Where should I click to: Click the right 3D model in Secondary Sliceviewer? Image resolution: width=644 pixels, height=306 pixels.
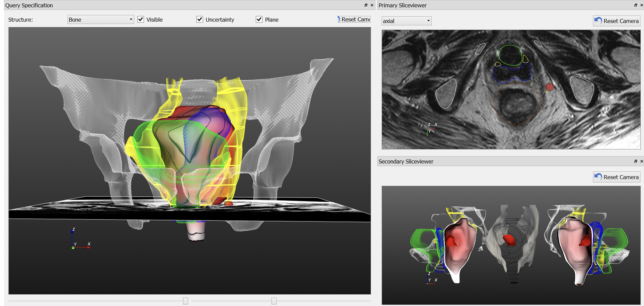pos(587,245)
